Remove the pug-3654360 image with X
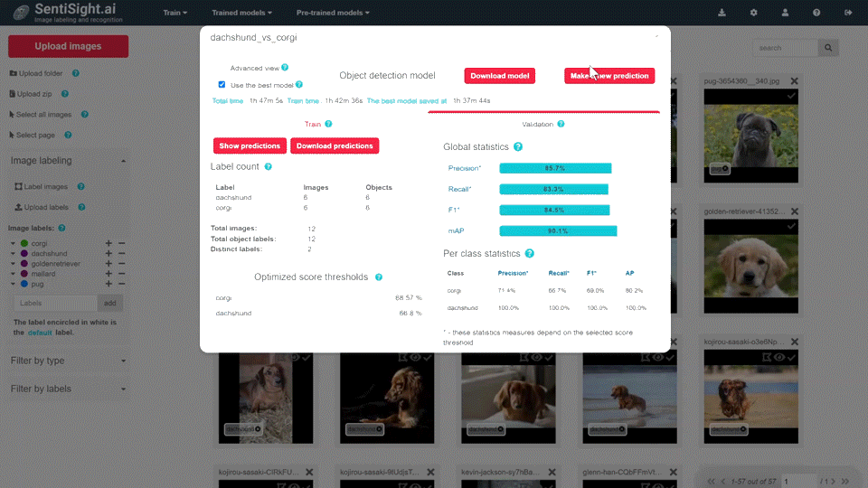The width and height of the screenshot is (868, 488). (x=795, y=80)
